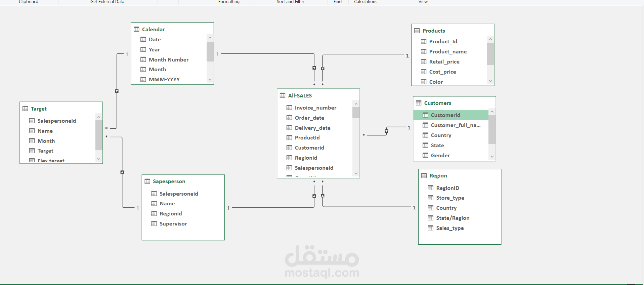Click scroll-up arrow in Products table
The image size is (644, 285).
pyautogui.click(x=490, y=39)
